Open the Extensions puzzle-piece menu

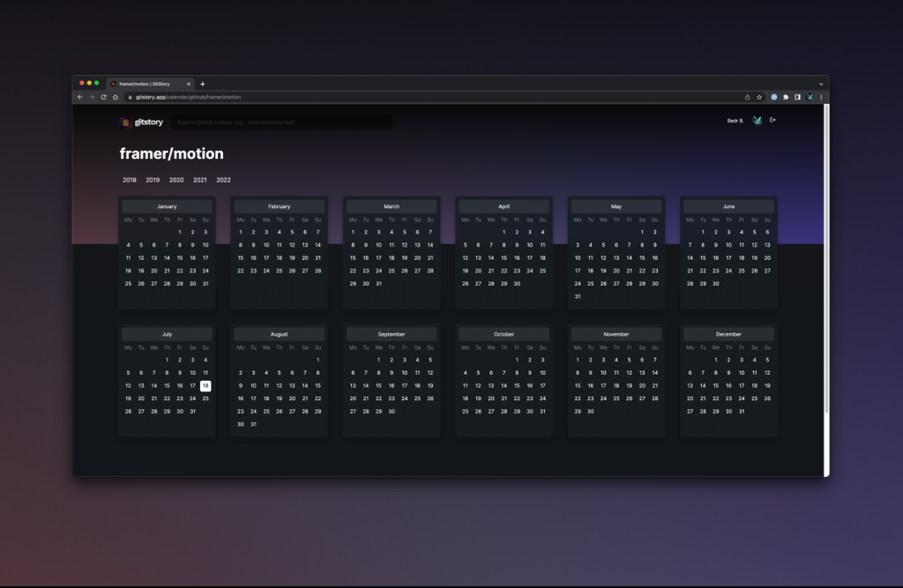(x=786, y=97)
